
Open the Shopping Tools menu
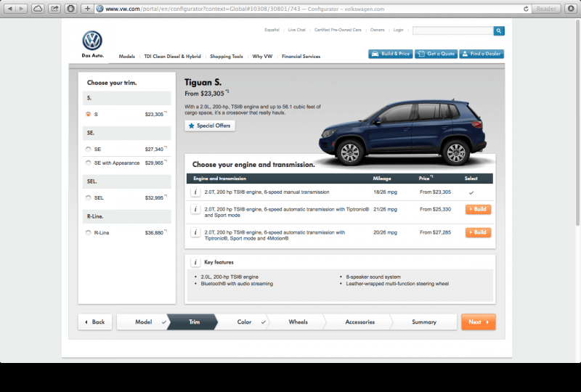click(227, 57)
